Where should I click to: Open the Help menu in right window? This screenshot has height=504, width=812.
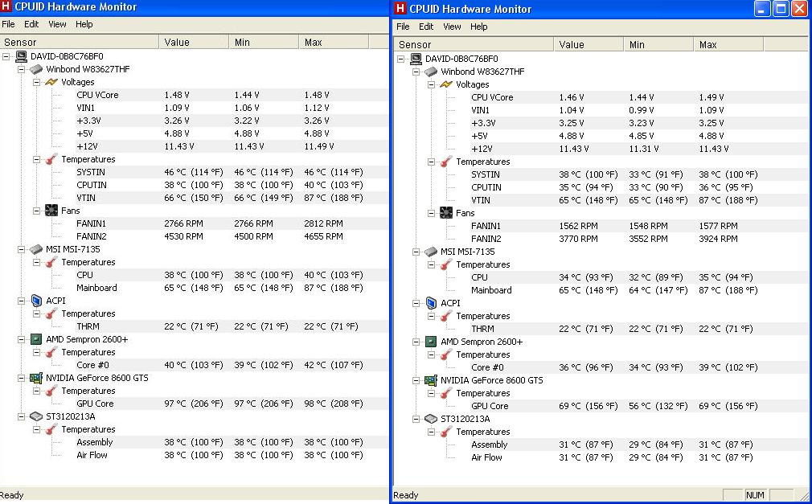pos(478,27)
